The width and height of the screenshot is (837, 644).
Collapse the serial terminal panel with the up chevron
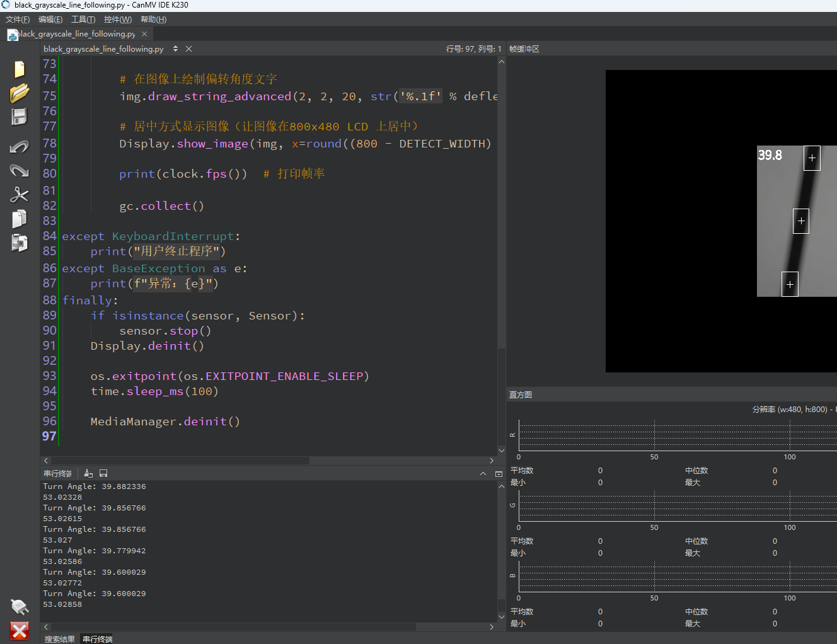[x=483, y=474]
